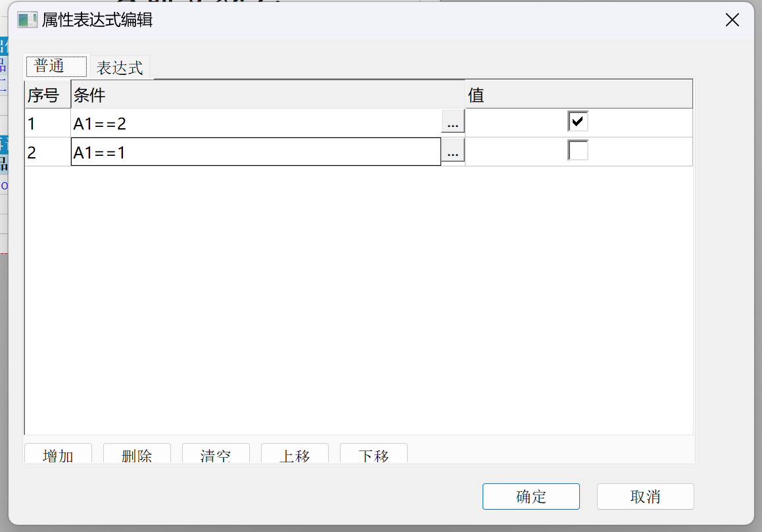The width and height of the screenshot is (762, 532).
Task: Select row 1 by its 序号 cell
Action: (x=47, y=122)
